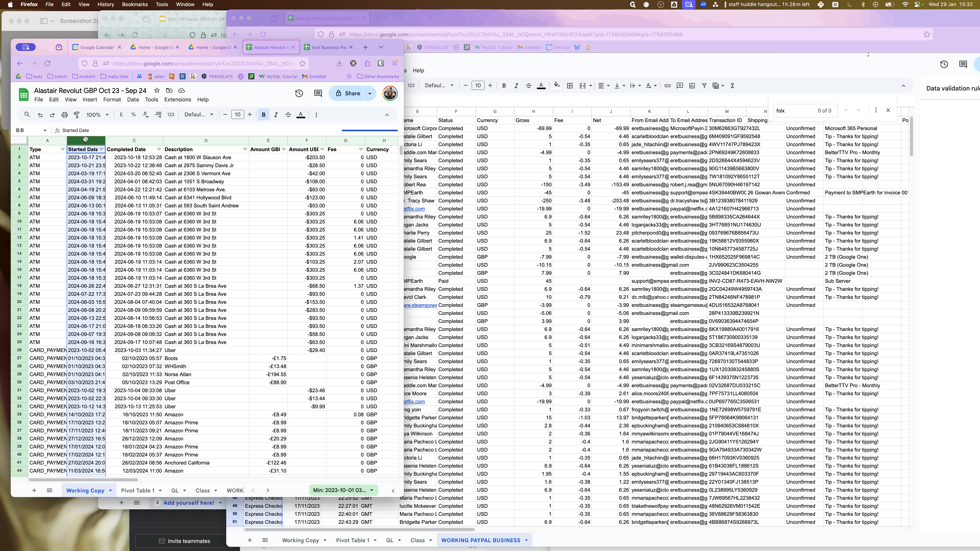Viewport: 980px width, 551px height.
Task: Open a new browser tab with plus
Action: 365,47
